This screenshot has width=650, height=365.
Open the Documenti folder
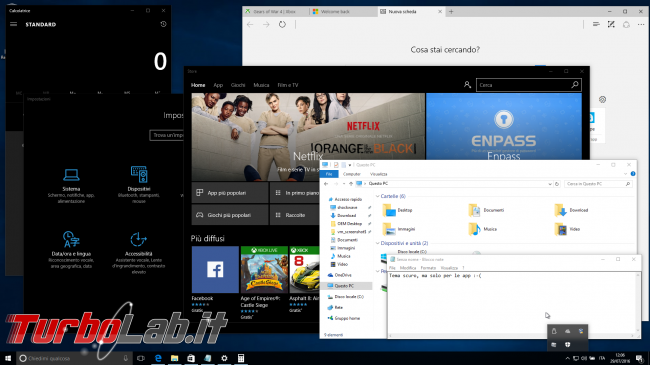486,210
